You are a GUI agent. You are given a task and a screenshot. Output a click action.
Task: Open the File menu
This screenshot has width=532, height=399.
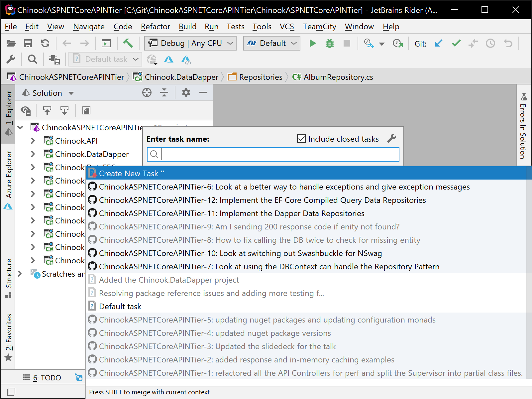coord(11,27)
